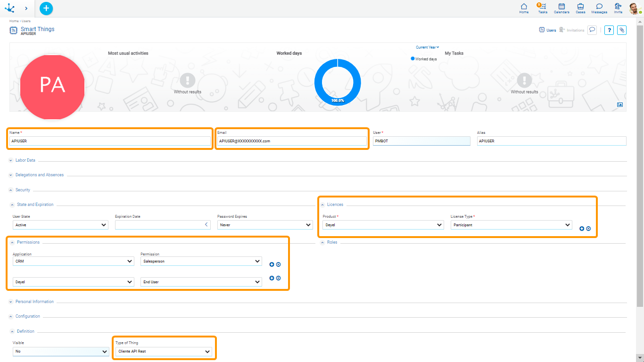The image size is (644, 362).
Task: Collapse the Roles section
Action: pos(332,242)
